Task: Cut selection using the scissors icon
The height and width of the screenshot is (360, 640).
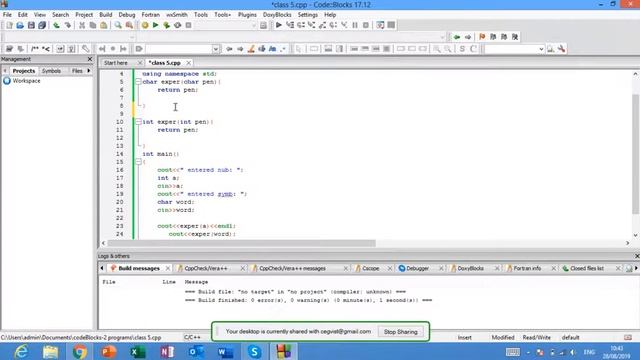Action: [x=82, y=25]
